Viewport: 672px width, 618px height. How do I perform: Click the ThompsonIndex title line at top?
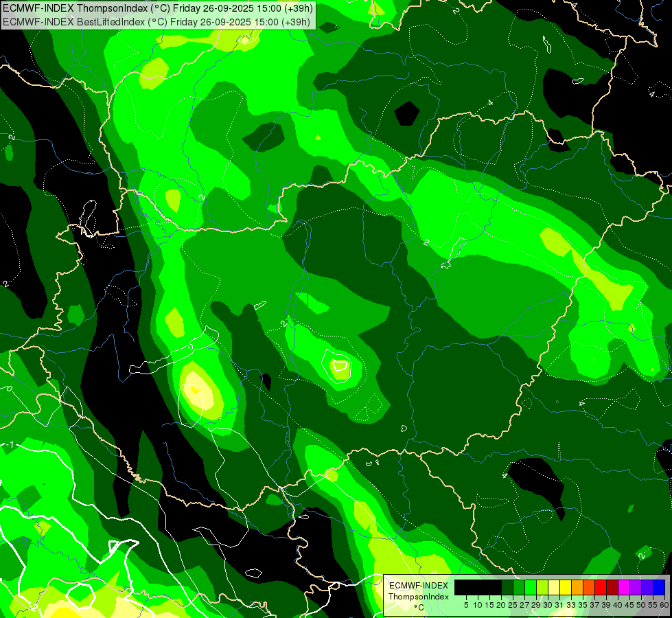[158, 8]
